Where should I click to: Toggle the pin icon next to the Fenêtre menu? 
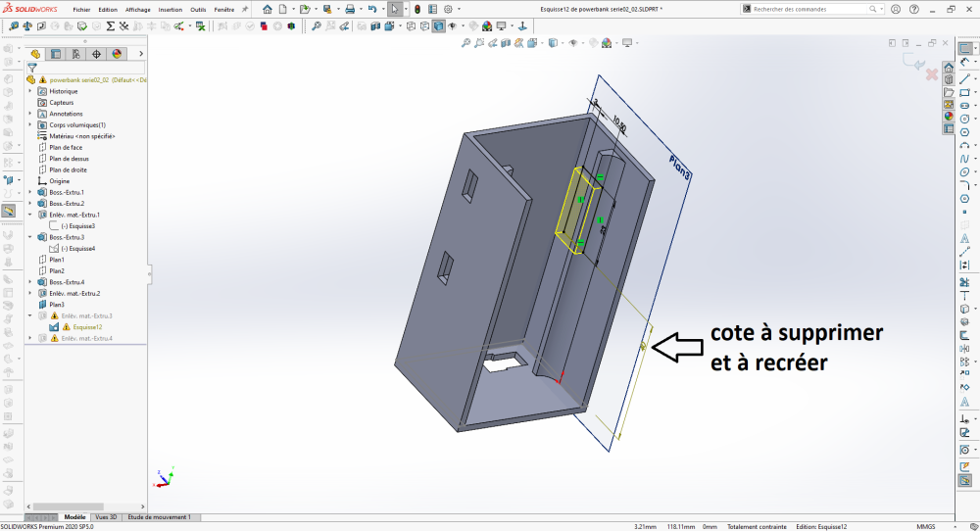click(244, 9)
